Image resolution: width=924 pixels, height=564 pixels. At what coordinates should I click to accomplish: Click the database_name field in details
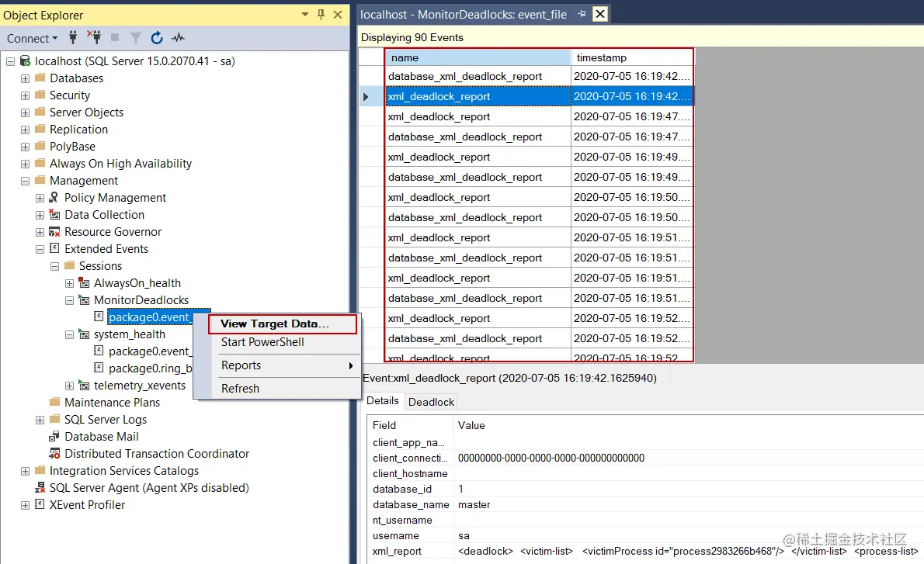pyautogui.click(x=411, y=504)
